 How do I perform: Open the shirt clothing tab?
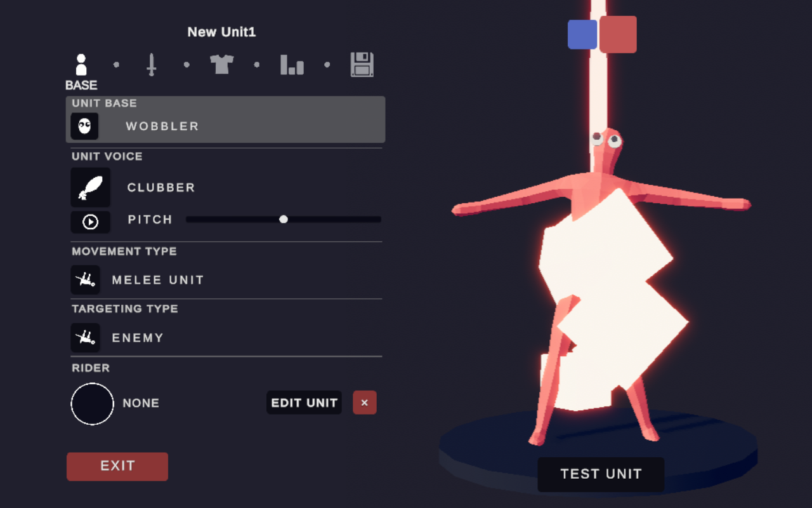(222, 64)
